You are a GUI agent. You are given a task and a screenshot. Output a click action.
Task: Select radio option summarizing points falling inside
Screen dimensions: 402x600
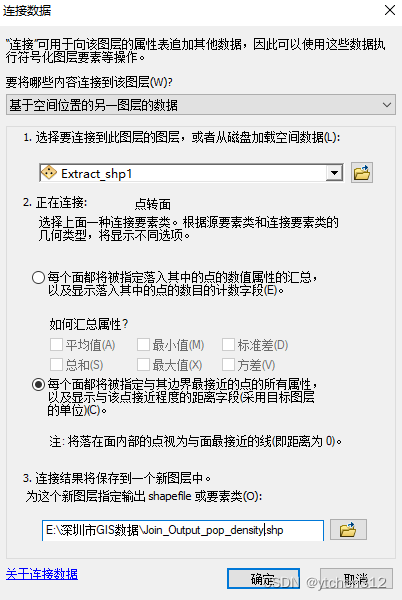pos(39,277)
